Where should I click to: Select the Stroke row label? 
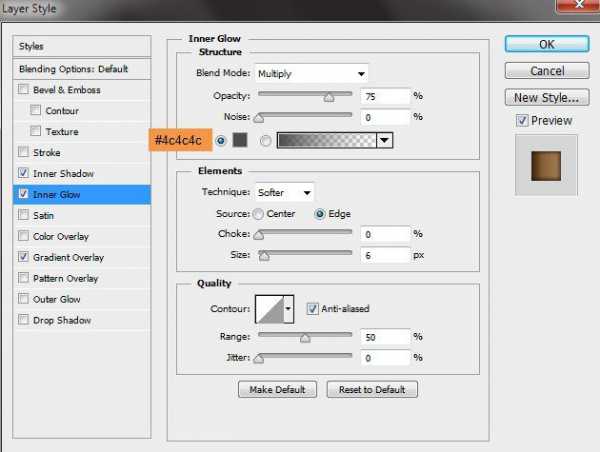[47, 152]
